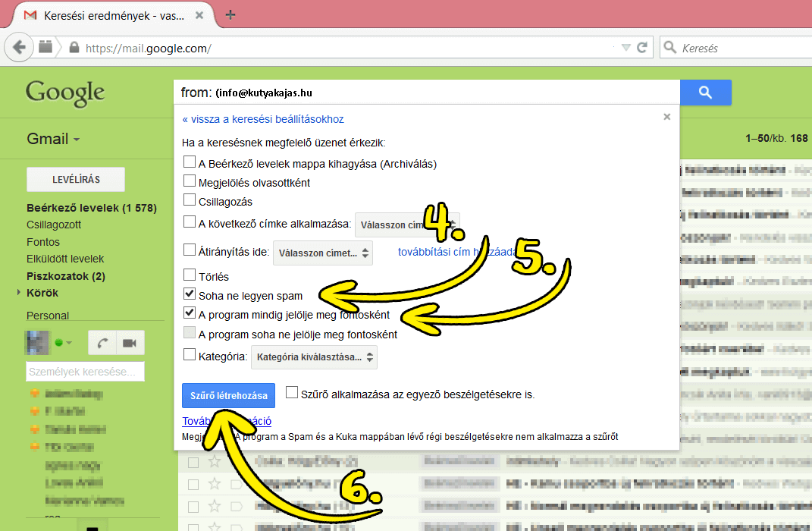Go to Elküldött levelek folder

(65, 259)
